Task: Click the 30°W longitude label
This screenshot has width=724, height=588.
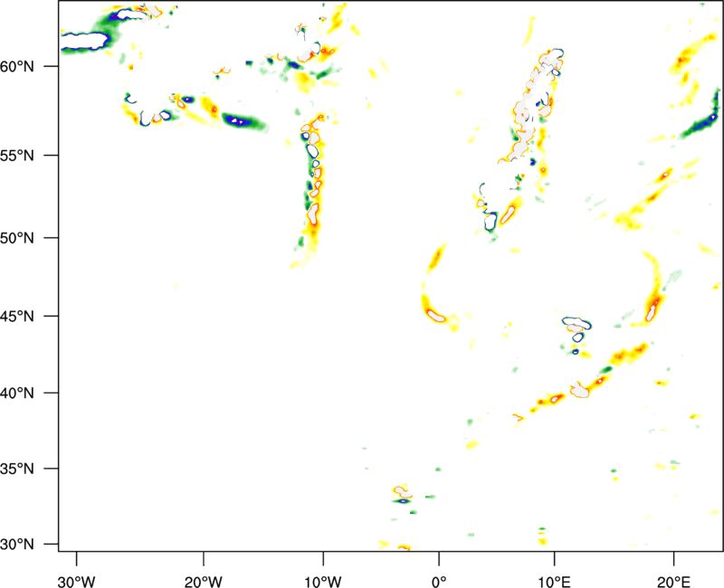Action: tap(76, 582)
